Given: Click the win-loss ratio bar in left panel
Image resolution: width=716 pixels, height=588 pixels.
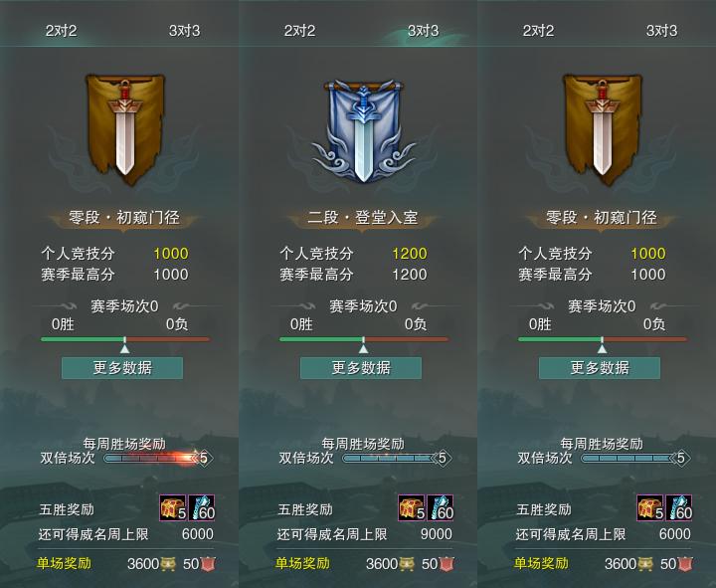Looking at the screenshot, I should pos(125,339).
